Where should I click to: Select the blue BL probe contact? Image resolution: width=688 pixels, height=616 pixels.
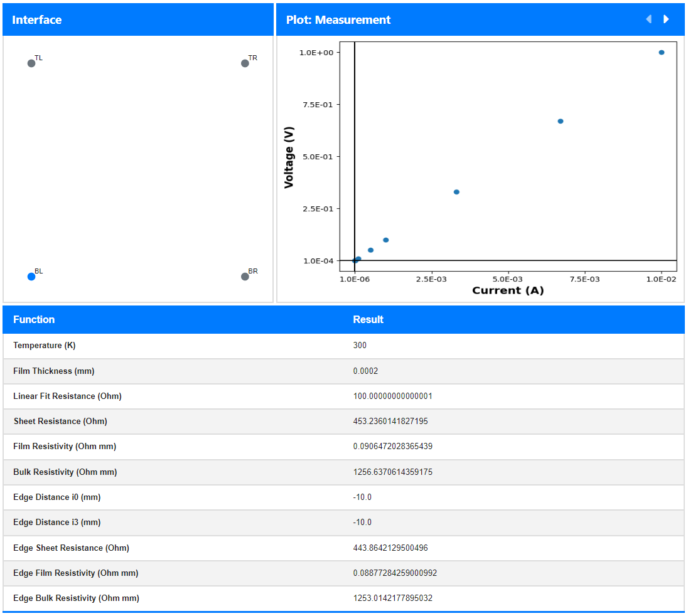pyautogui.click(x=31, y=277)
